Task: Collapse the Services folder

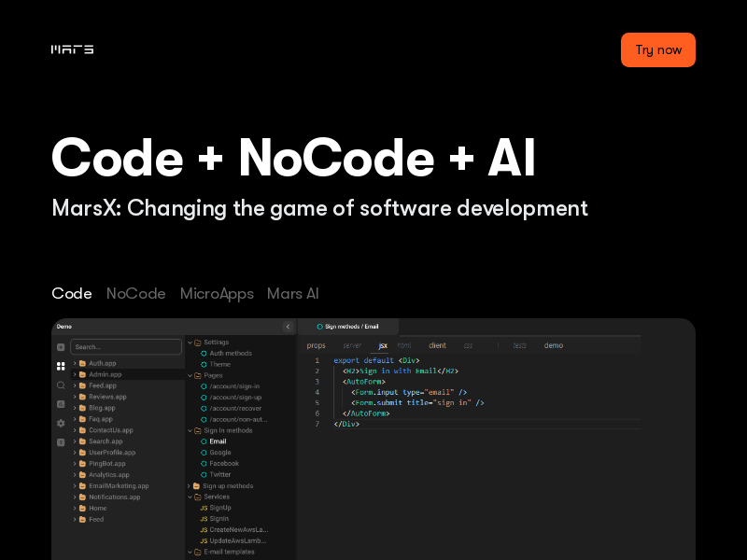Action: (190, 497)
